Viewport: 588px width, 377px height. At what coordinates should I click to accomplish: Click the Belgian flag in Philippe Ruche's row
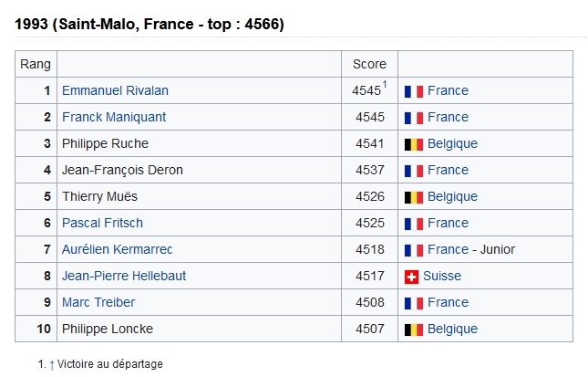[414, 144]
